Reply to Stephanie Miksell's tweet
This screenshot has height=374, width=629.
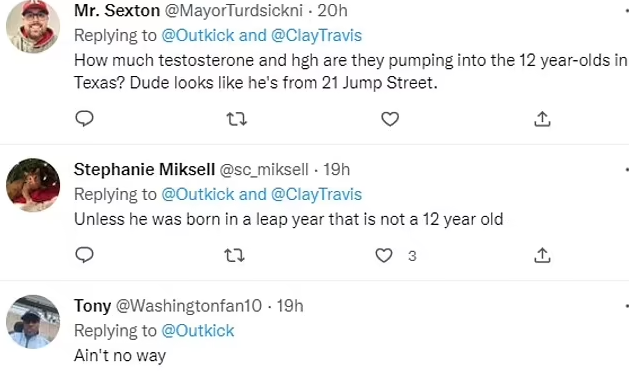click(84, 255)
